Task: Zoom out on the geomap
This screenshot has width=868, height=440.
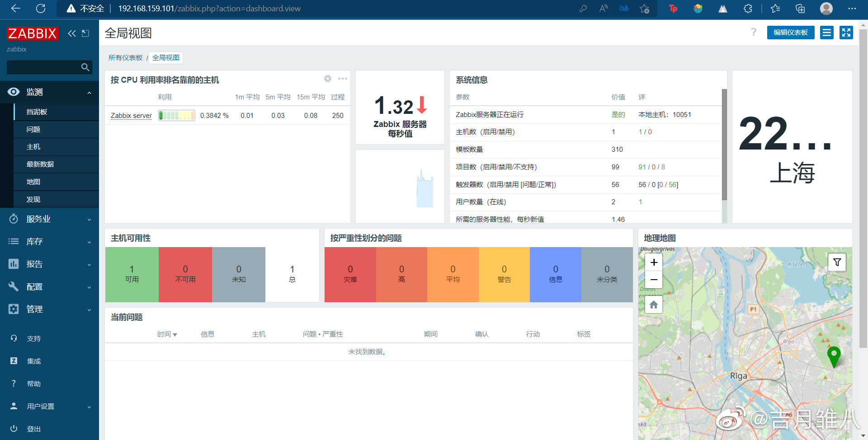Action: [654, 280]
